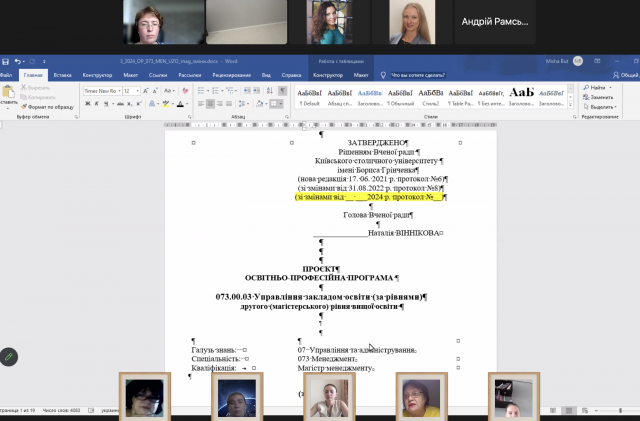Click the Save icon in quick access toolbar
This screenshot has height=421, width=640.
click(x=6, y=61)
